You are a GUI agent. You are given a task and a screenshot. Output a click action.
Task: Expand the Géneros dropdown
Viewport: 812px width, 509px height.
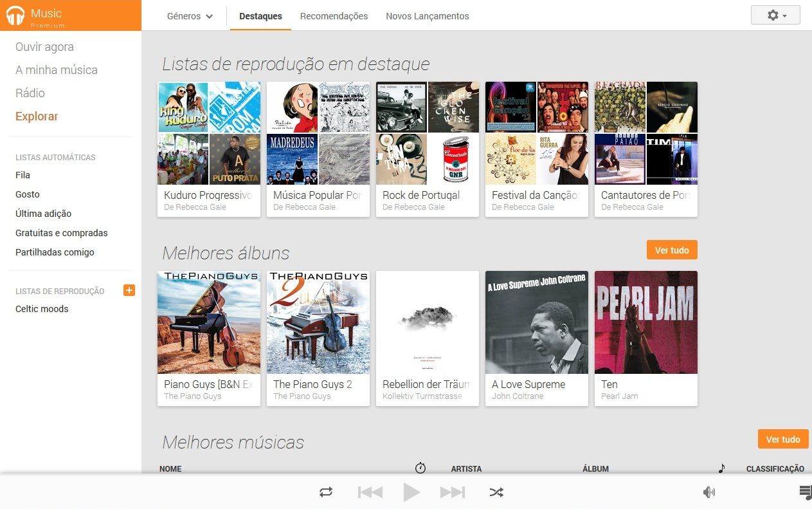click(x=190, y=16)
